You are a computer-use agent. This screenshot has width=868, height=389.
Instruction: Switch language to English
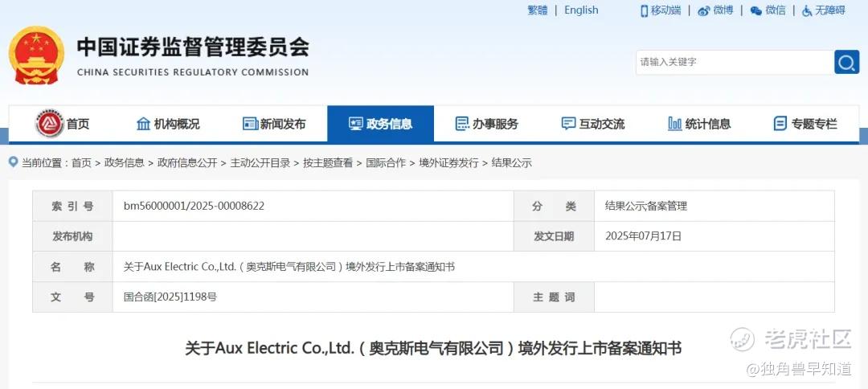tap(581, 10)
